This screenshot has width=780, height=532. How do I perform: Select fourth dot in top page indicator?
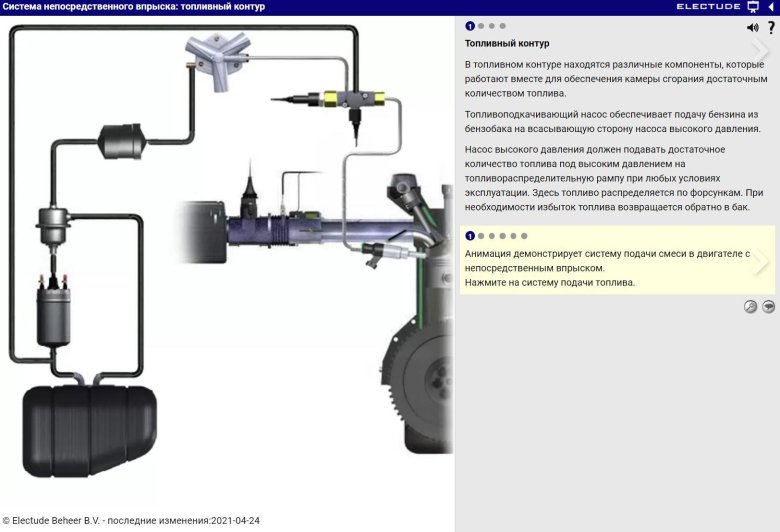click(503, 26)
